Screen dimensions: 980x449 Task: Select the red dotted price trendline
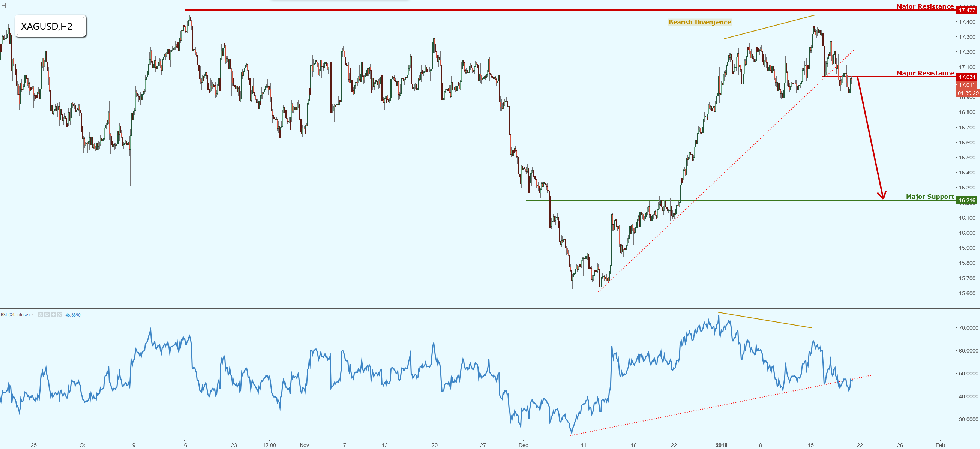(726, 170)
